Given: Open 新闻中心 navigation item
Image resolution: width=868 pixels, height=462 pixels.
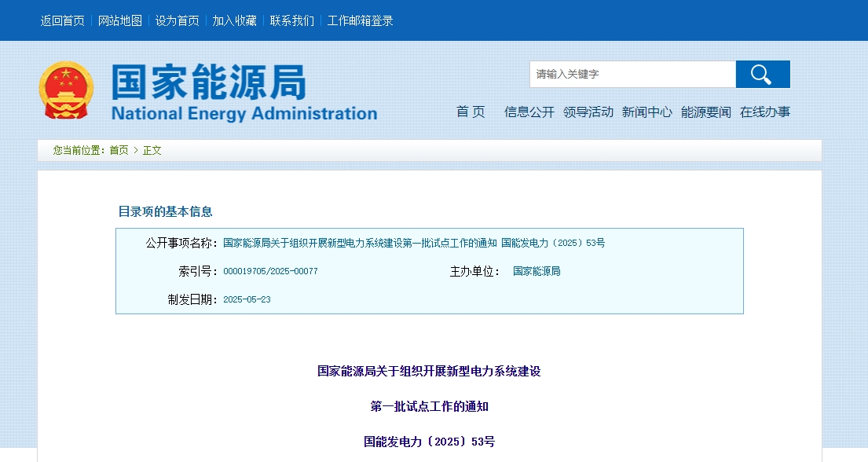Looking at the screenshot, I should (x=647, y=112).
